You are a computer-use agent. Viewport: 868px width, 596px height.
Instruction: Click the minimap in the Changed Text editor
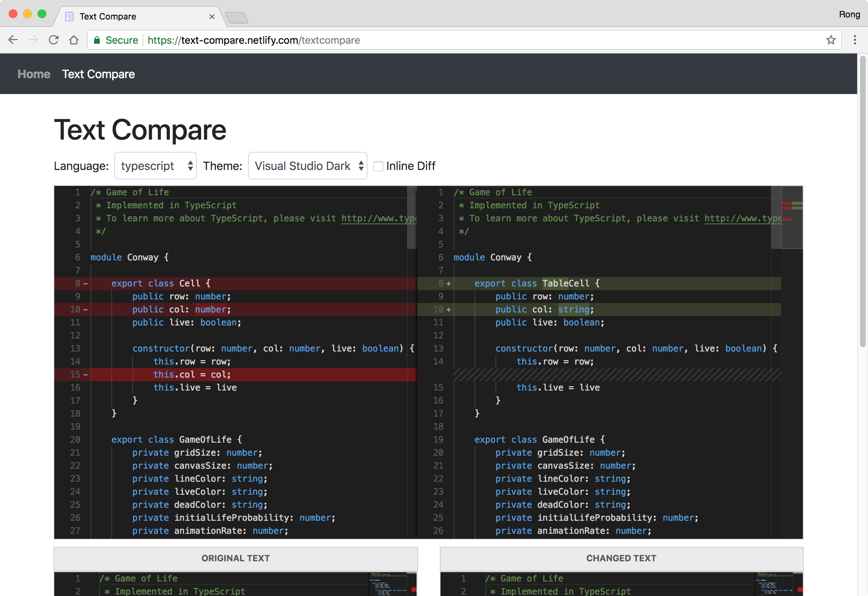pyautogui.click(x=775, y=584)
